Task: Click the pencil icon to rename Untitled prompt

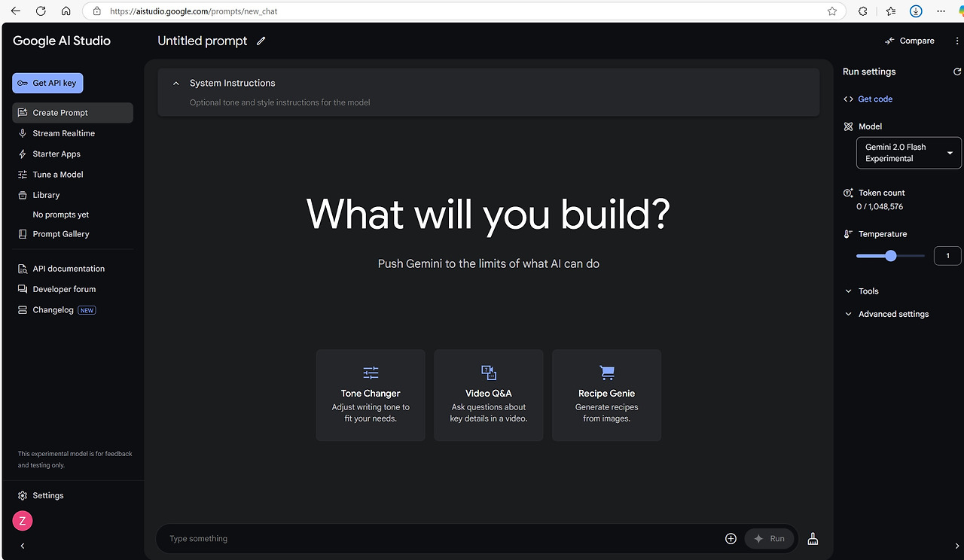Action: 261,41
